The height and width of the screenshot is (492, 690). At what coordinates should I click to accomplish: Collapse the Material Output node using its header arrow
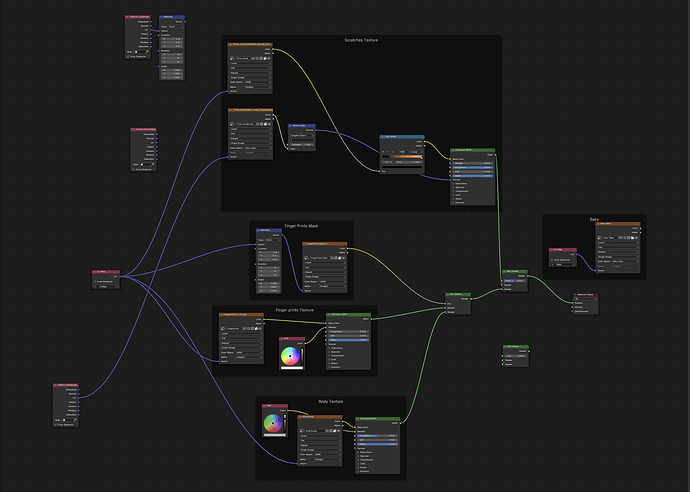[576, 295]
